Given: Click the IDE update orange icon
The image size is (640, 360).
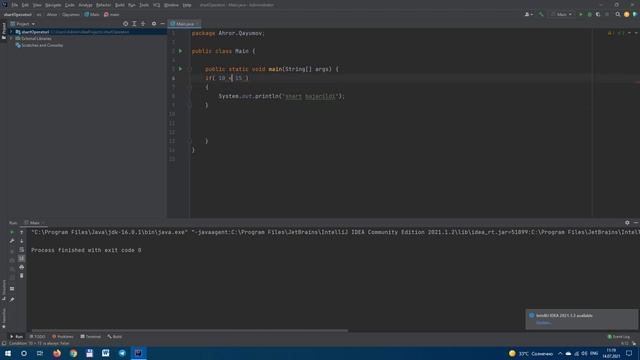Looking at the screenshot, I should (x=627, y=14).
